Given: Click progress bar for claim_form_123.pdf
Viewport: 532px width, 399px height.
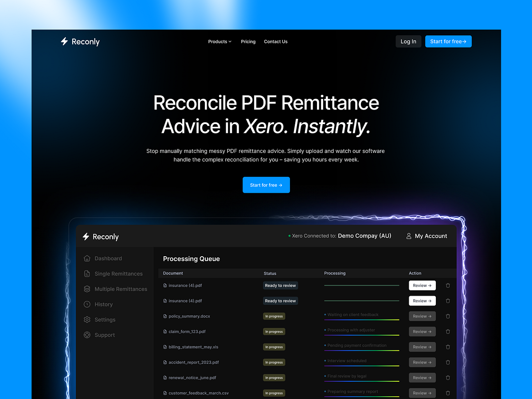Looking at the screenshot, I should 362,335.
